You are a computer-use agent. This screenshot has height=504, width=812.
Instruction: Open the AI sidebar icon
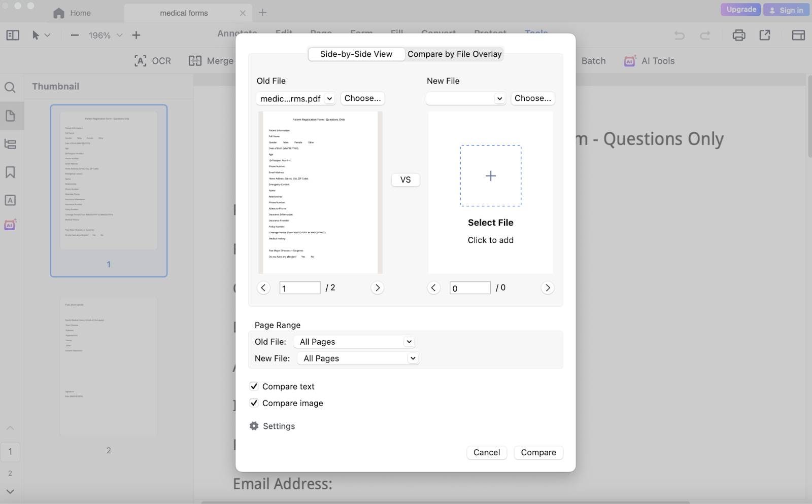pyautogui.click(x=10, y=225)
